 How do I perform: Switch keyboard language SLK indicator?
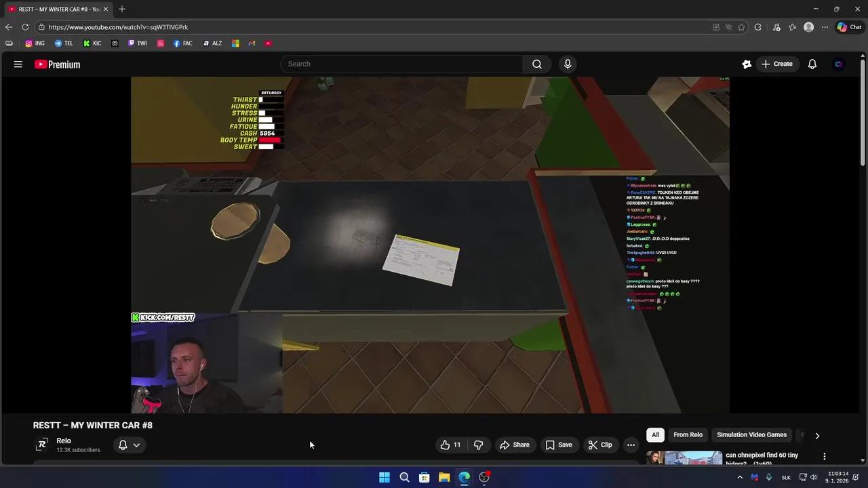[x=786, y=477]
